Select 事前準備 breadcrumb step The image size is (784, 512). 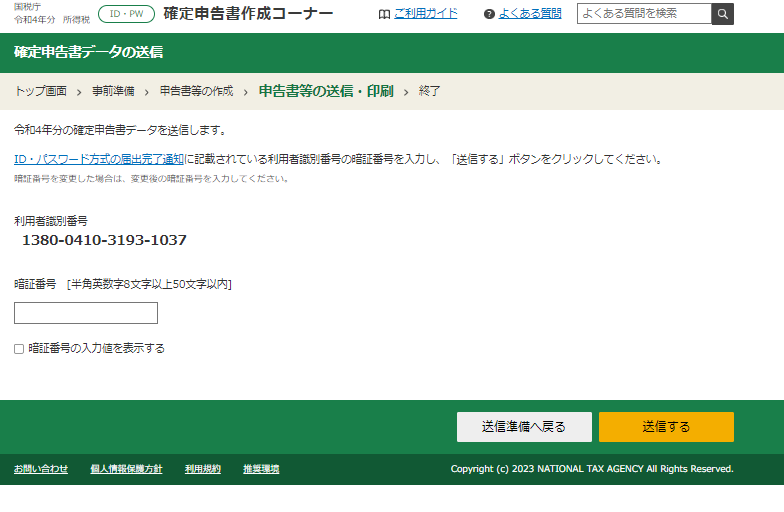(x=114, y=91)
